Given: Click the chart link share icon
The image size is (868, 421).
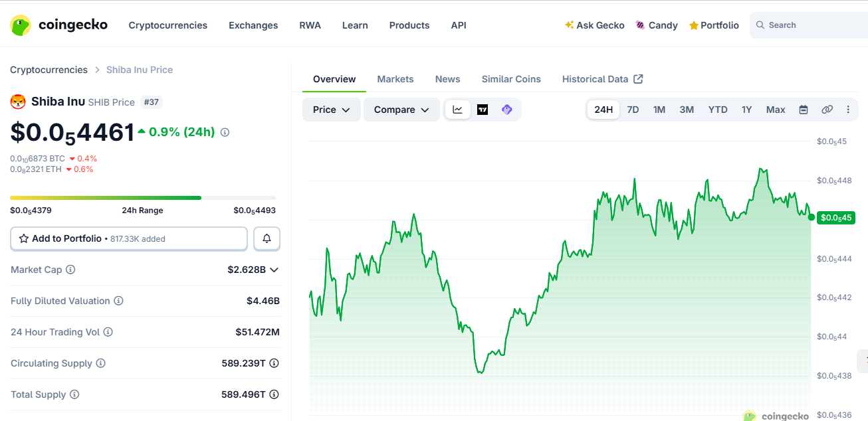Looking at the screenshot, I should [x=827, y=110].
